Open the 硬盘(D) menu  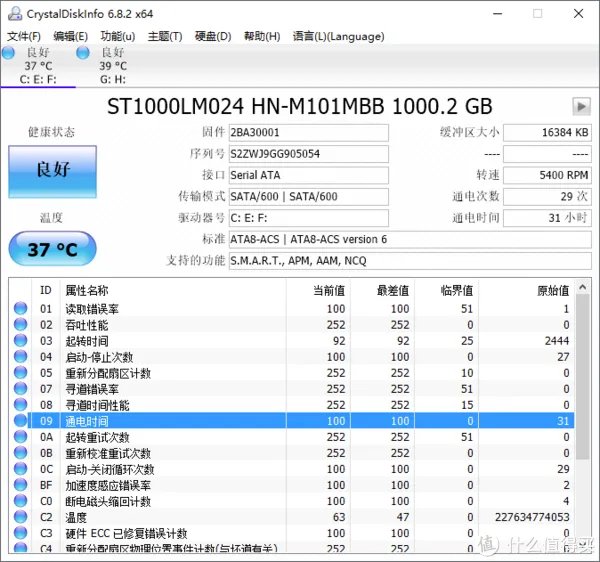213,36
